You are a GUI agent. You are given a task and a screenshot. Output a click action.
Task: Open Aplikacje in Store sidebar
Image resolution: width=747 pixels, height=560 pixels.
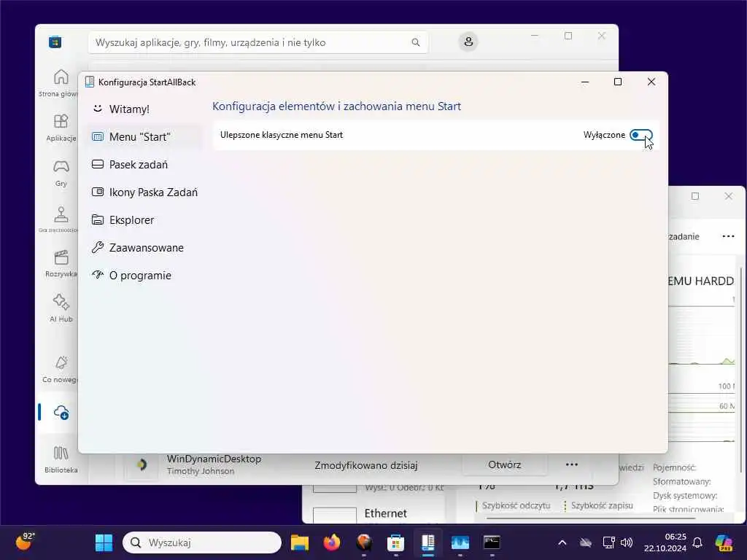61,128
